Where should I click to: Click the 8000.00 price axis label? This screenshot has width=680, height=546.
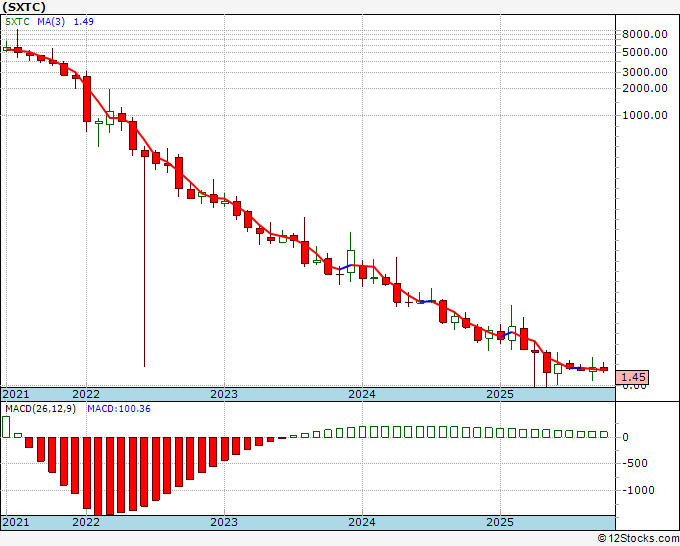point(644,34)
